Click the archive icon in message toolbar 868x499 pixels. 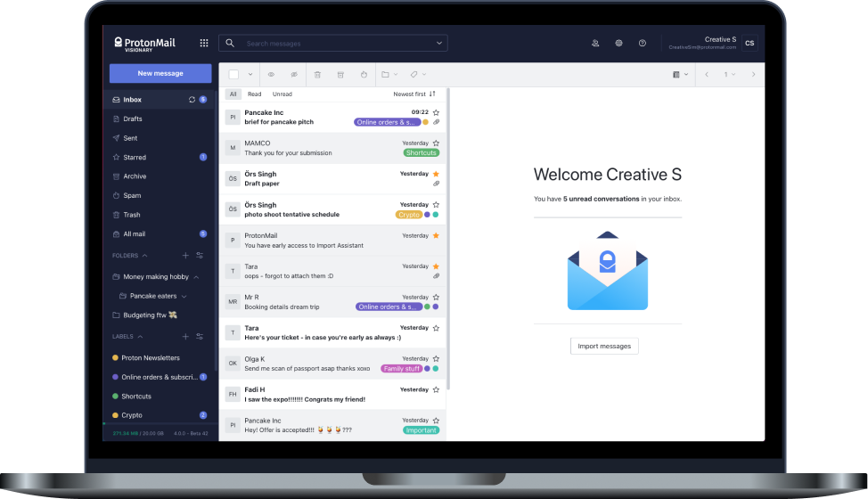tap(340, 75)
